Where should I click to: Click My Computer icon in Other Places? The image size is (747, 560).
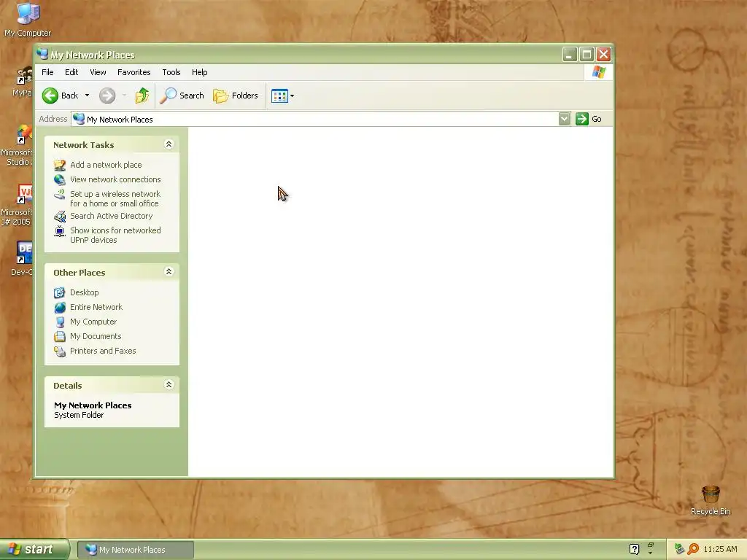tap(60, 322)
